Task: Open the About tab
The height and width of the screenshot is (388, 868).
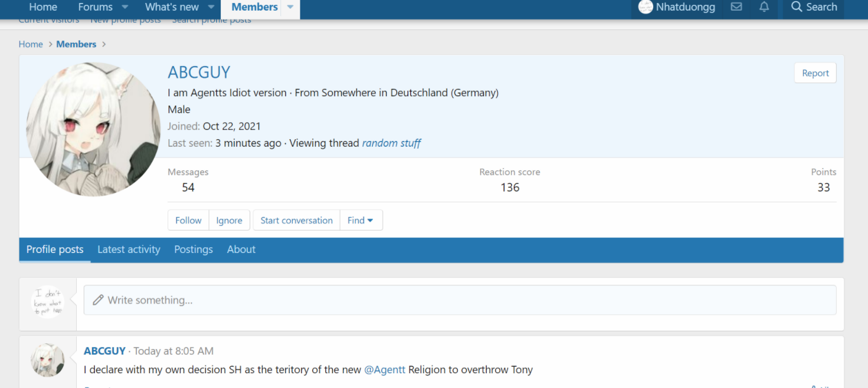Action: point(241,249)
